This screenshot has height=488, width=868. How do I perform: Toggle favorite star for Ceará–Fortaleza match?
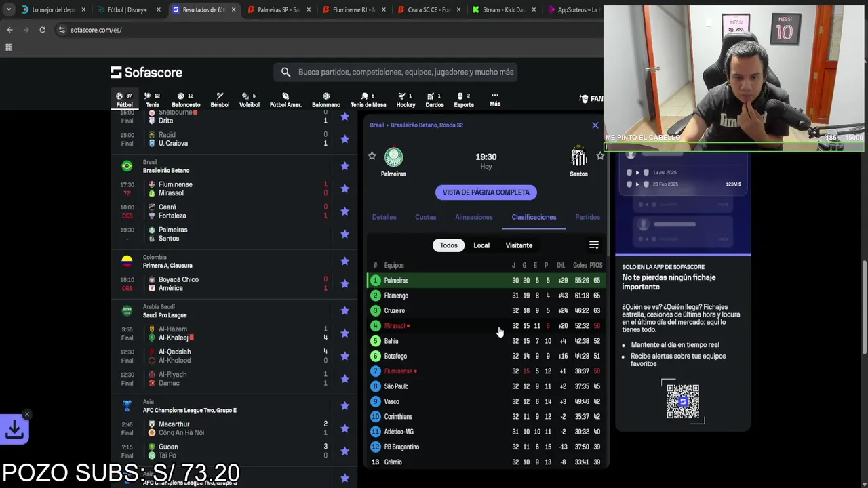[x=344, y=211]
